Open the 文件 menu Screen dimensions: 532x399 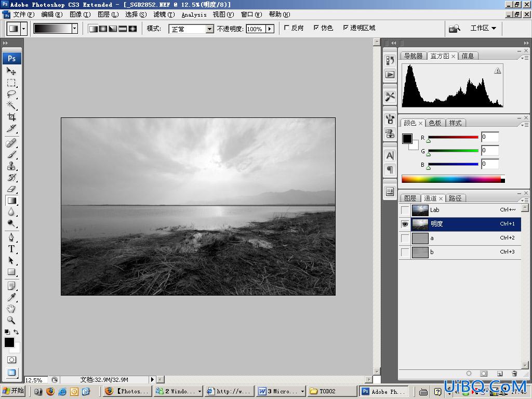(23, 15)
